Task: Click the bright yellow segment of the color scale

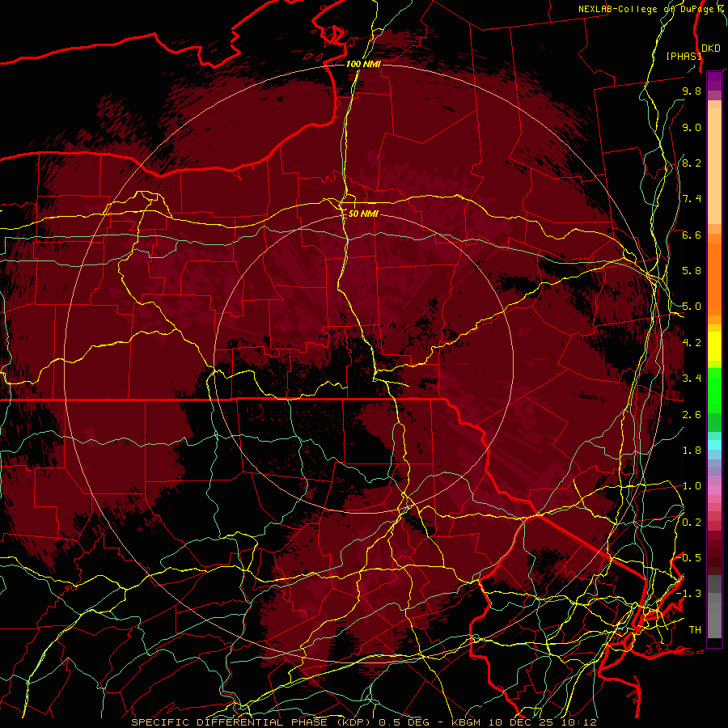Action: [x=714, y=346]
